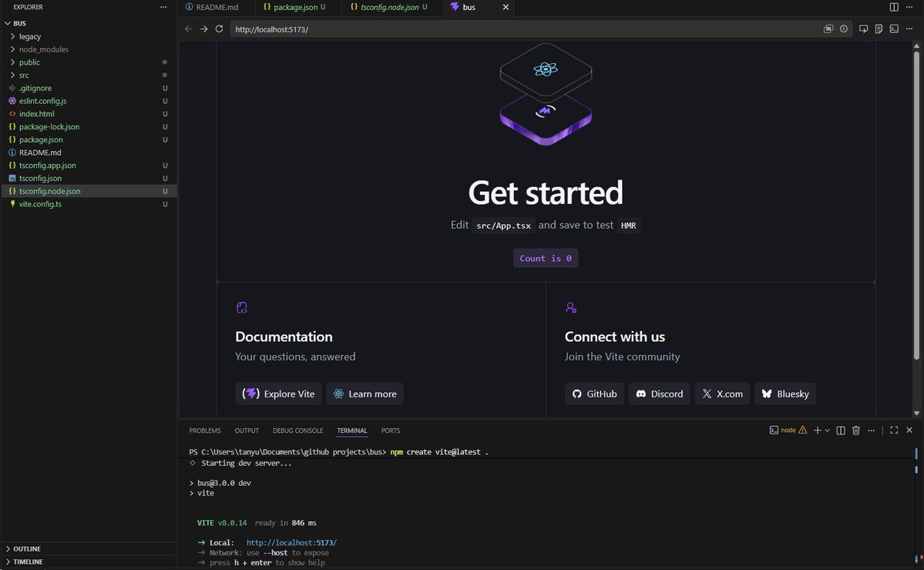Open eslint.config.js from explorer
Viewport: 924px width, 570px height.
(x=89, y=101)
